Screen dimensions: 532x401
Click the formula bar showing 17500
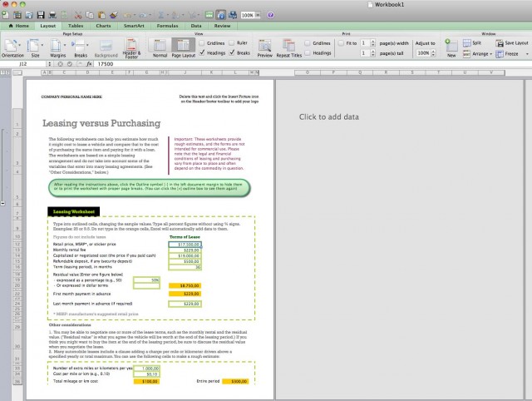pos(313,64)
